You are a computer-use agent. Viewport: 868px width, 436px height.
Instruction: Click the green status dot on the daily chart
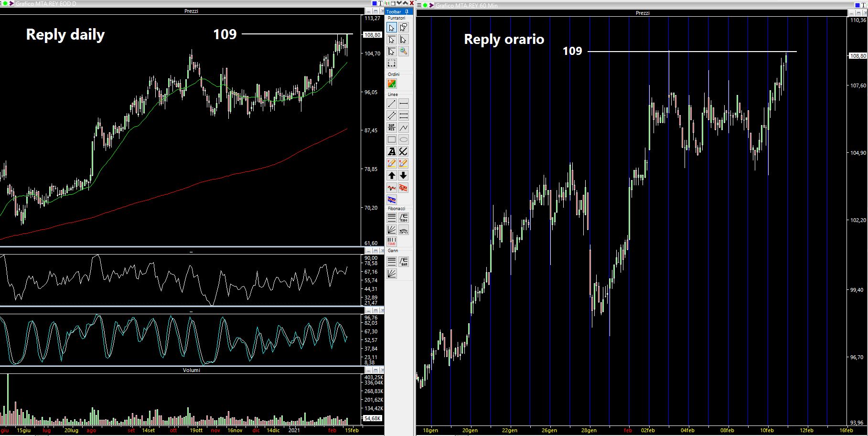(5, 3)
